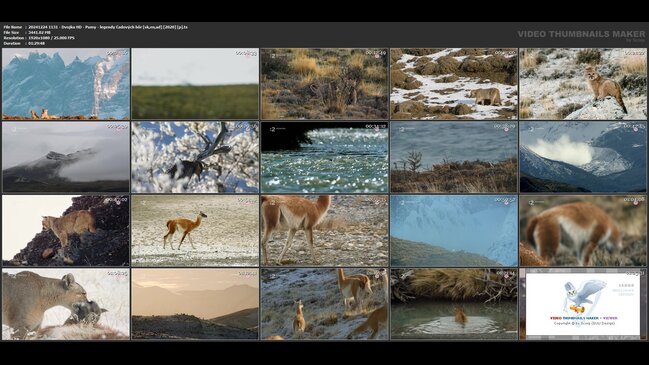
Task: Open the sparkling river water thumbnail
Action: [x=324, y=157]
